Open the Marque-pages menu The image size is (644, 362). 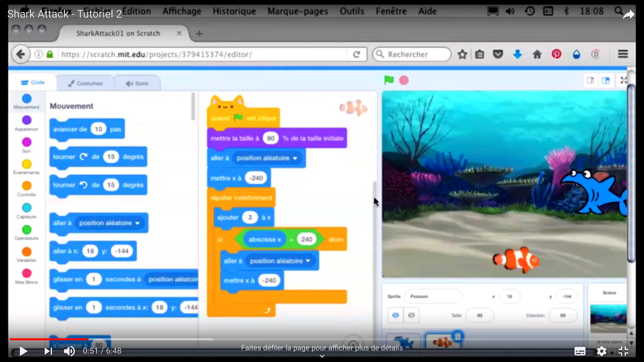(298, 11)
